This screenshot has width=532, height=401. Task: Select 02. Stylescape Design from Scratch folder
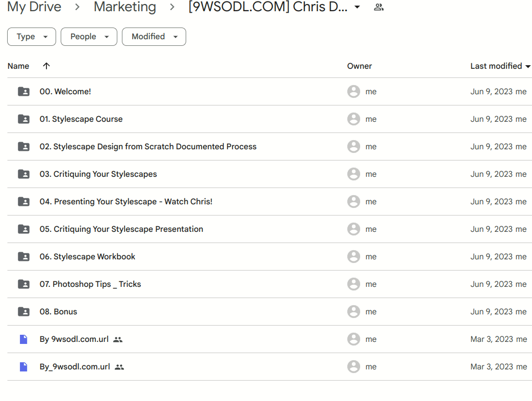147,147
